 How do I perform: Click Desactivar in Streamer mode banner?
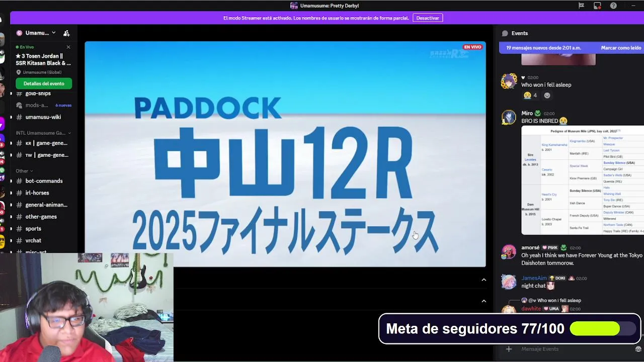pos(428,18)
